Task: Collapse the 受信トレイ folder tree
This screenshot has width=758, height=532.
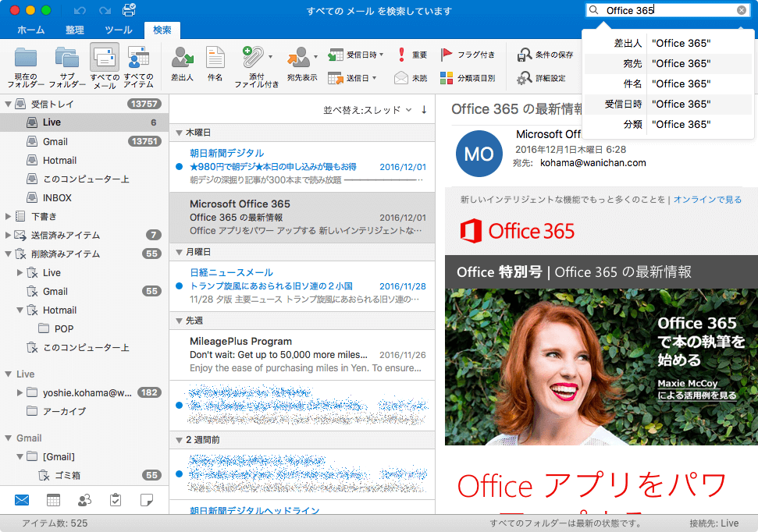Action: [8, 104]
